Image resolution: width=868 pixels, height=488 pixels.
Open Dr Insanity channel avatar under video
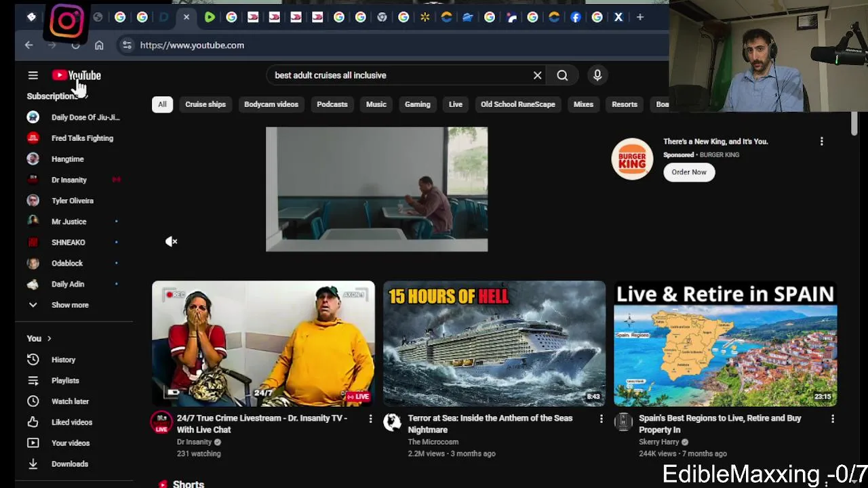click(x=161, y=422)
